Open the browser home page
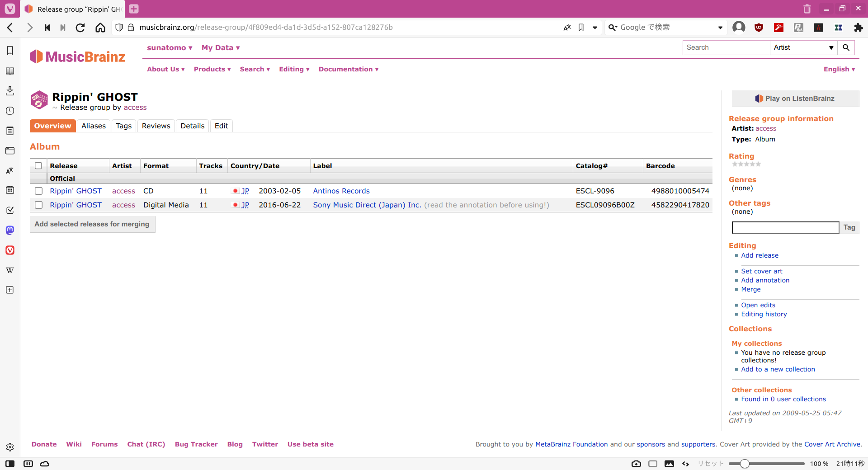The width and height of the screenshot is (868, 470). pos(100,28)
